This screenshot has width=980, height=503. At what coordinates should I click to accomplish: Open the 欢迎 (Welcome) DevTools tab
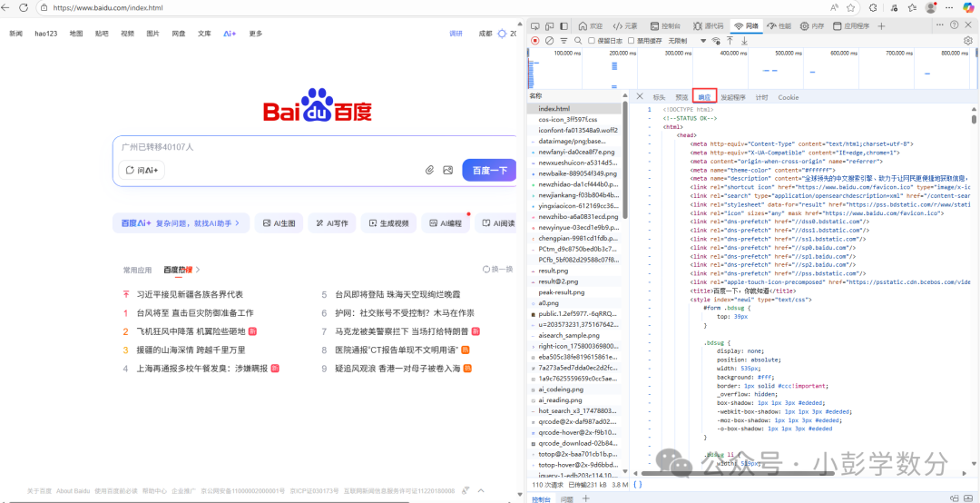[x=591, y=25]
